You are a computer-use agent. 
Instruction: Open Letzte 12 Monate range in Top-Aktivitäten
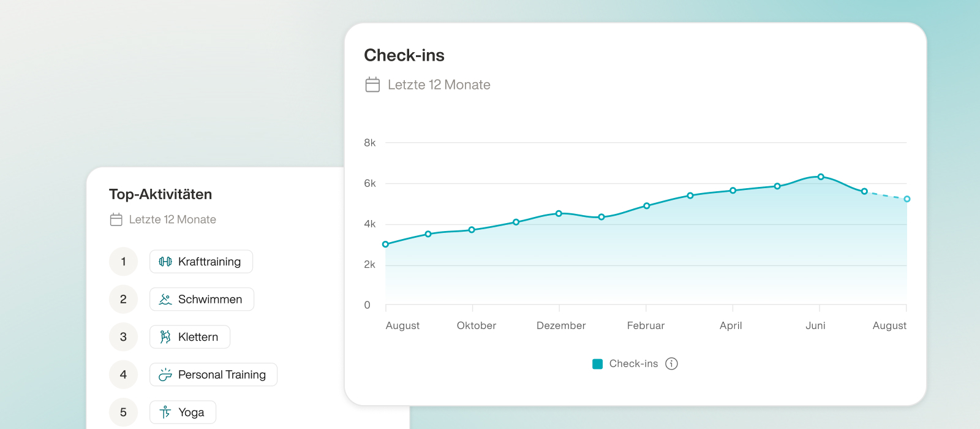172,219
